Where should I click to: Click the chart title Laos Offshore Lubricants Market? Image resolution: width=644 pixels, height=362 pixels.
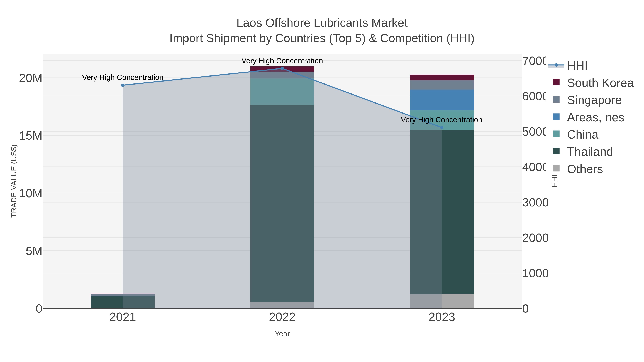(x=322, y=23)
